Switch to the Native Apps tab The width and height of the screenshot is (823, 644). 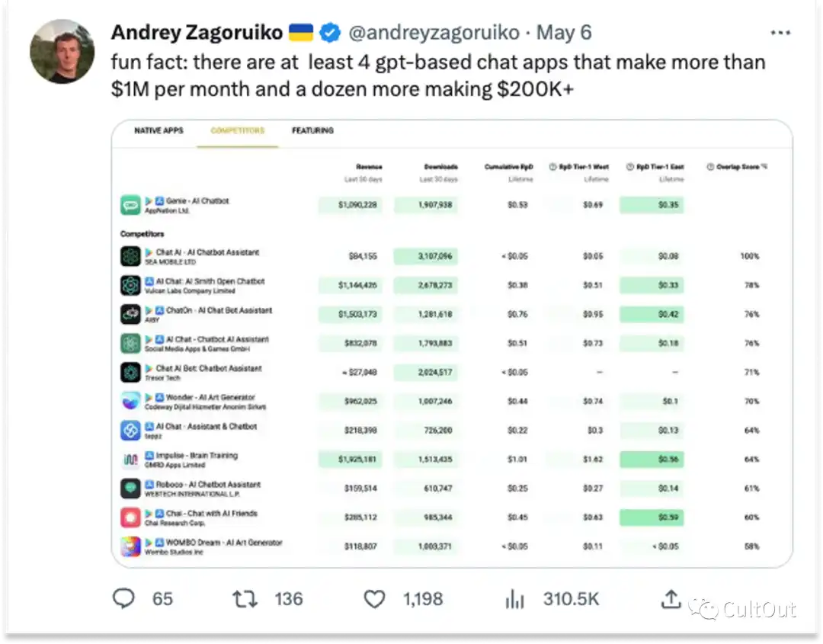[x=159, y=130]
